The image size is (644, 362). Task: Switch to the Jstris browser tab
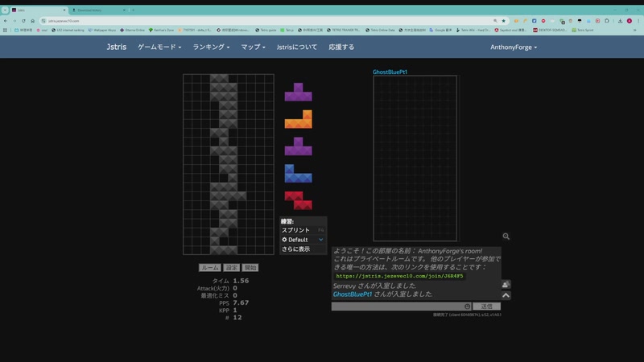39,10
